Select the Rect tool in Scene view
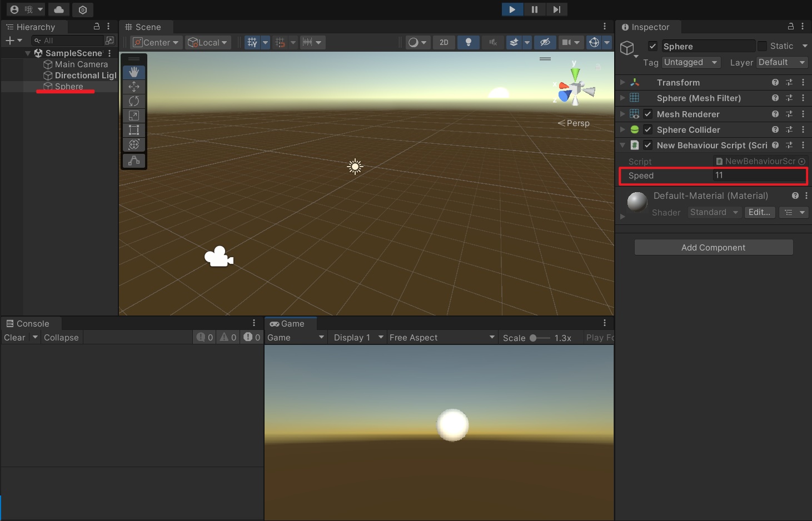This screenshot has height=521, width=812. pos(134,130)
